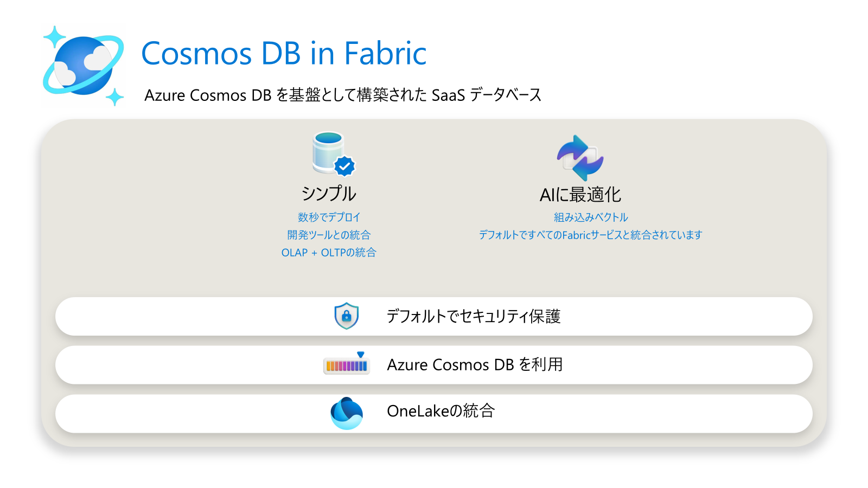Click the Azure Cosmos DB SaaS subtitle text
Screen dimensions: 868x488
[x=343, y=95]
